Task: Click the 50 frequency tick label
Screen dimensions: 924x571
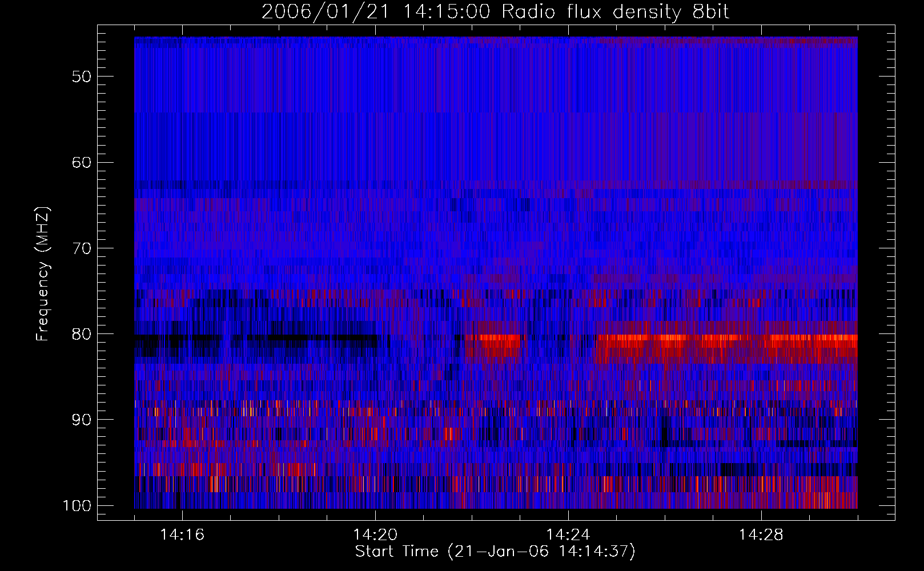Action: (82, 77)
